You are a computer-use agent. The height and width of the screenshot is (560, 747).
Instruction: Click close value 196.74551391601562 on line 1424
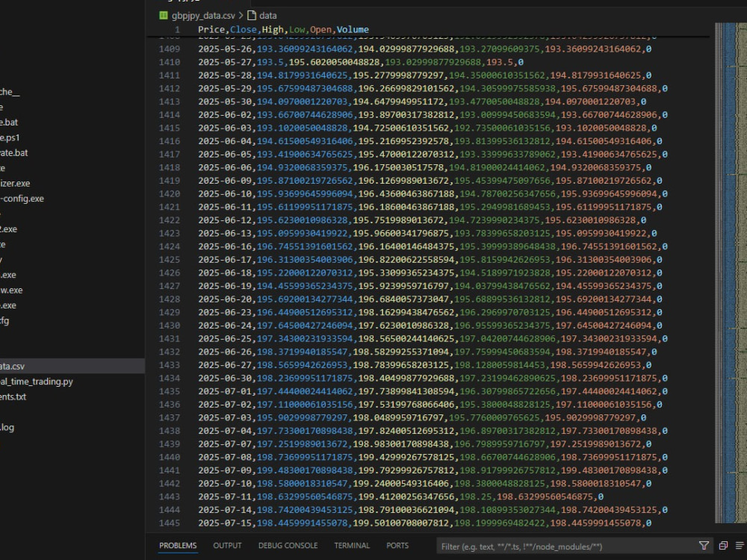(x=305, y=246)
